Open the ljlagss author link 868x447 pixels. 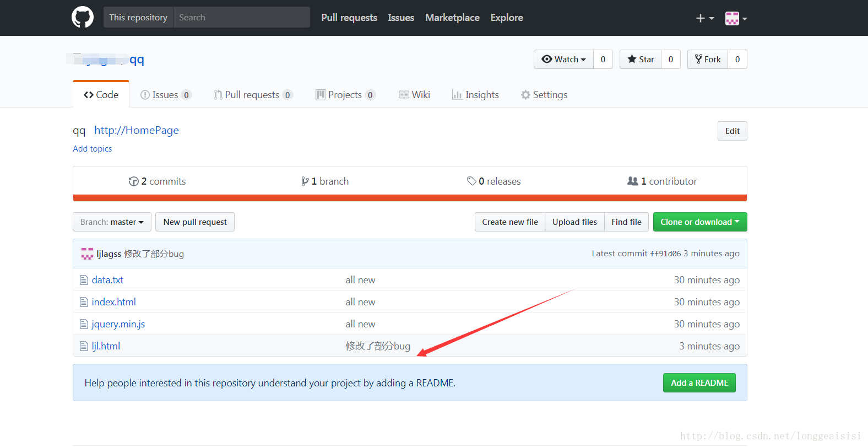coord(109,254)
